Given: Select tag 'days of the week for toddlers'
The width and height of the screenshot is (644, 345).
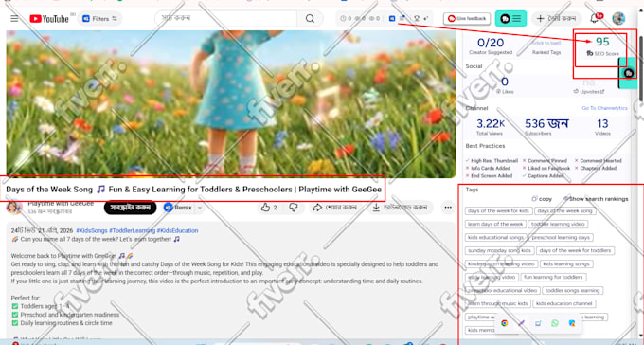Looking at the screenshot, I should [x=576, y=250].
